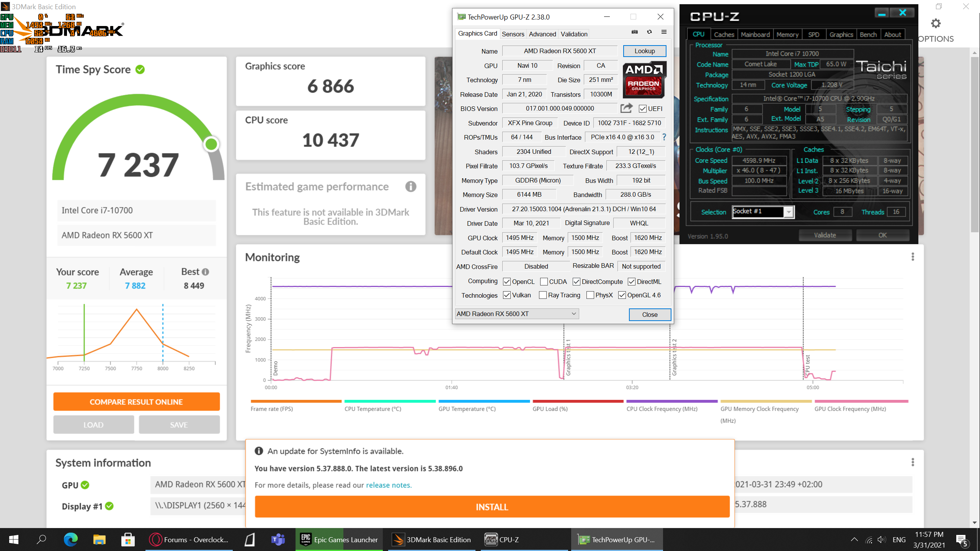Click the Compare Result Online button
Screen dimensions: 980x551
[x=136, y=402]
